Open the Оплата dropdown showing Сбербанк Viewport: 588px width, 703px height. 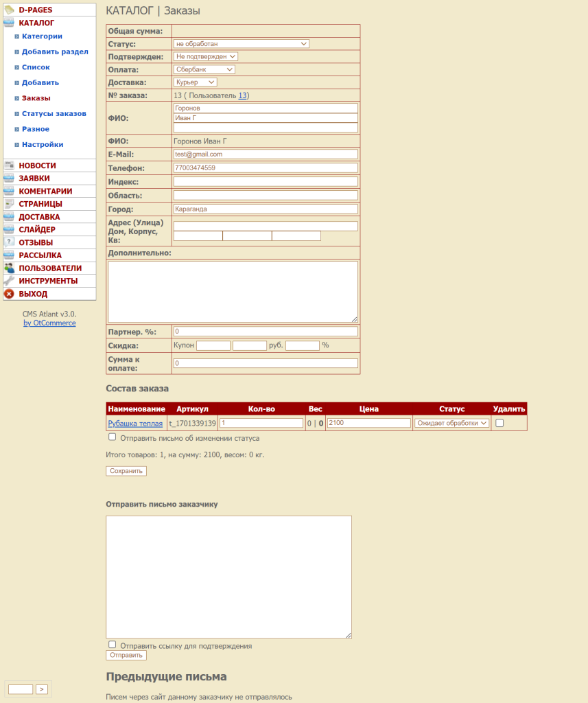[204, 69]
